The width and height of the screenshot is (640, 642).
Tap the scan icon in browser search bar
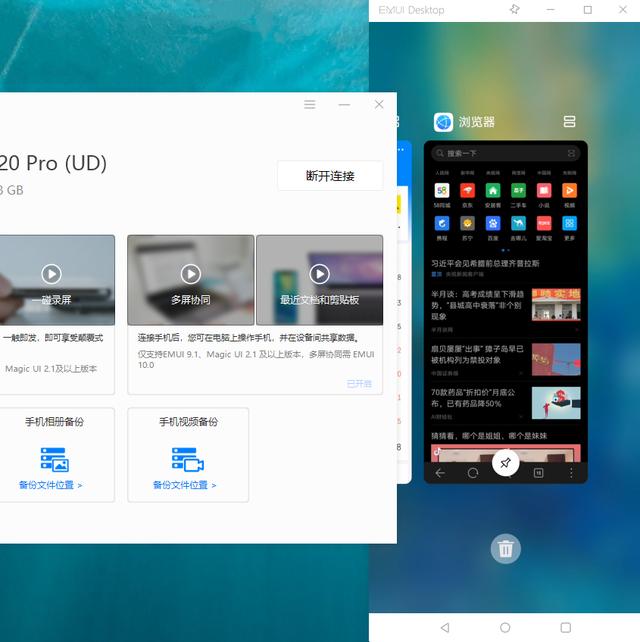571,153
